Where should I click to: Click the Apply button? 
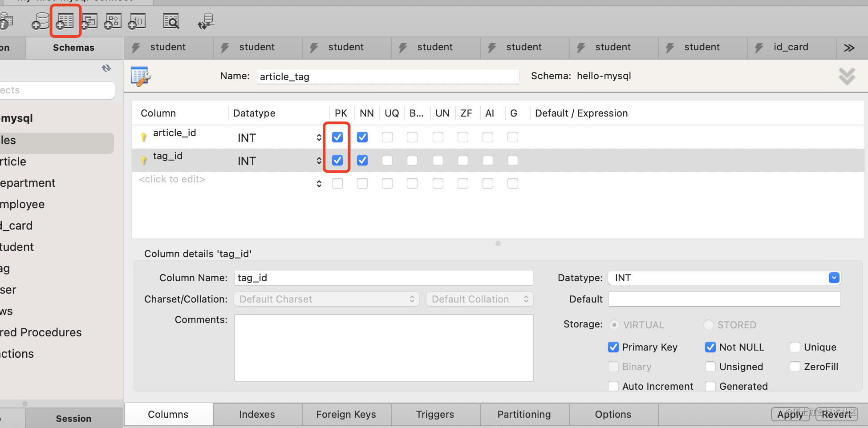click(790, 414)
